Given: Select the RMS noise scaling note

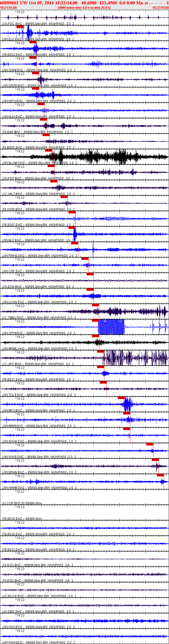Looking at the screenshot, I should click(84, 8).
